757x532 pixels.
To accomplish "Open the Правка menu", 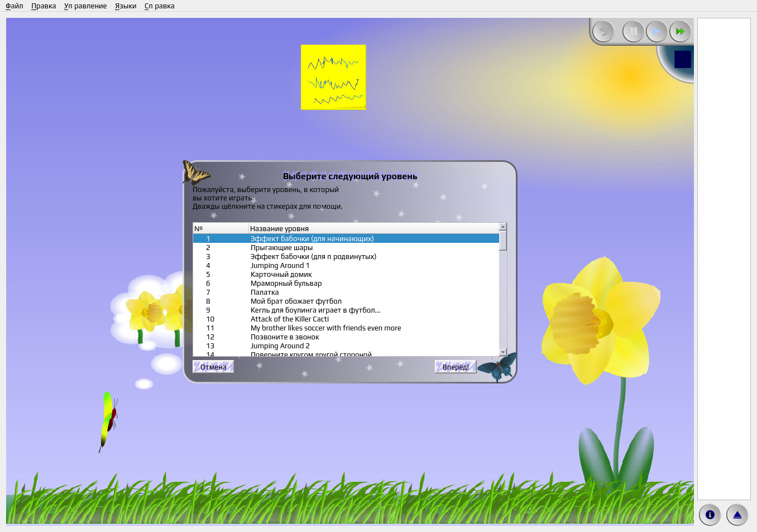I will point(44,6).
